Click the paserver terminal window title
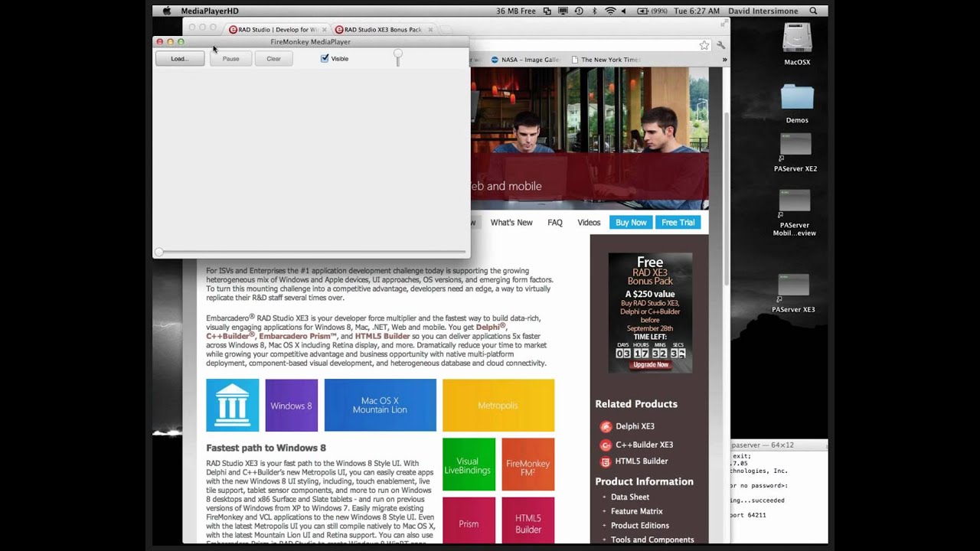Viewport: 980px width, 551px height. tap(763, 445)
